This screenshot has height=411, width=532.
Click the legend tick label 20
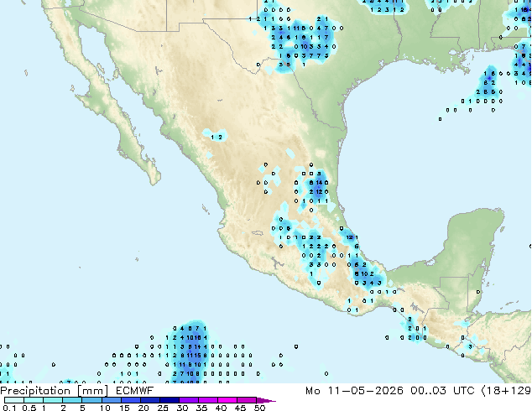click(143, 408)
